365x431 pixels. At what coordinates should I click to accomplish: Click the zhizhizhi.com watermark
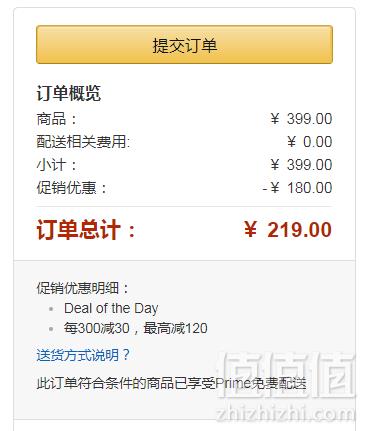point(285,414)
